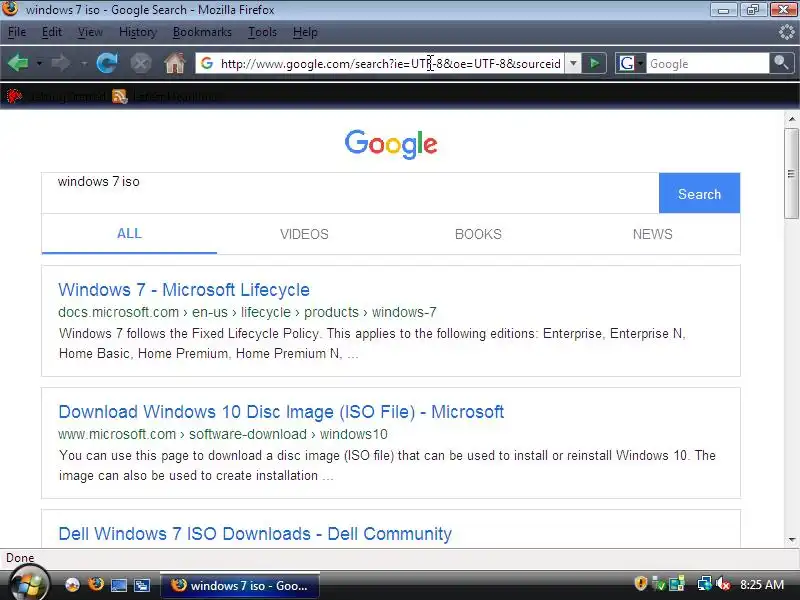Click the scrollbar down arrow

[792, 539]
